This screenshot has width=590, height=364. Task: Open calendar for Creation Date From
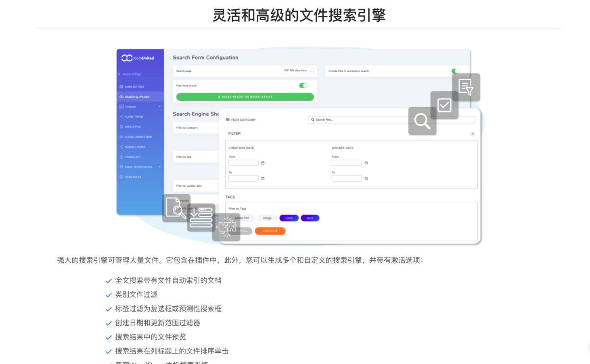tap(263, 163)
